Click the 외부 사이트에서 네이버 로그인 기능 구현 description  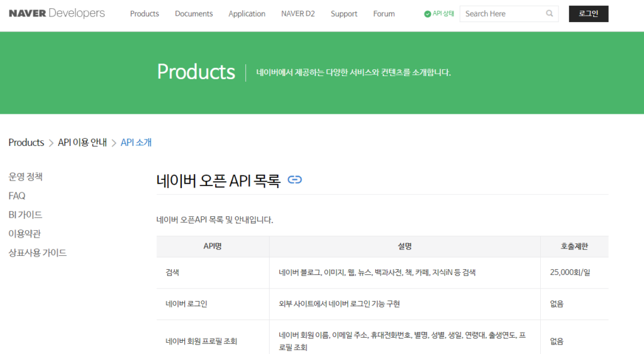pos(339,304)
